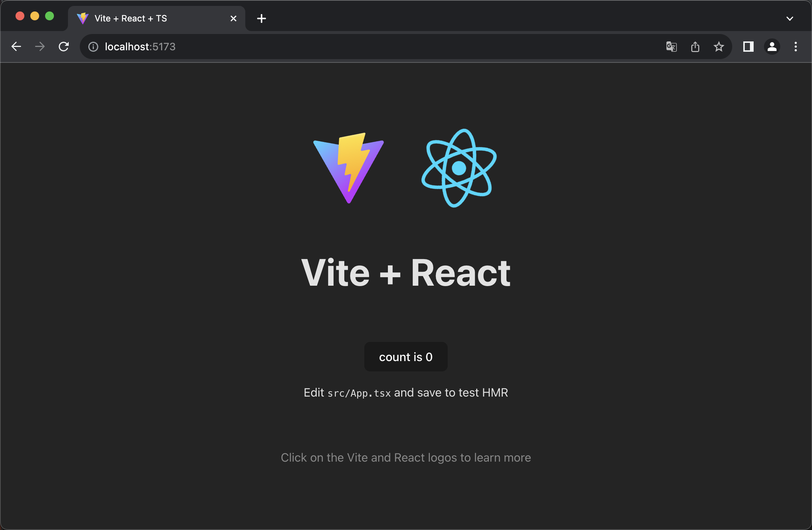Go back using the browser back arrow

tap(16, 47)
